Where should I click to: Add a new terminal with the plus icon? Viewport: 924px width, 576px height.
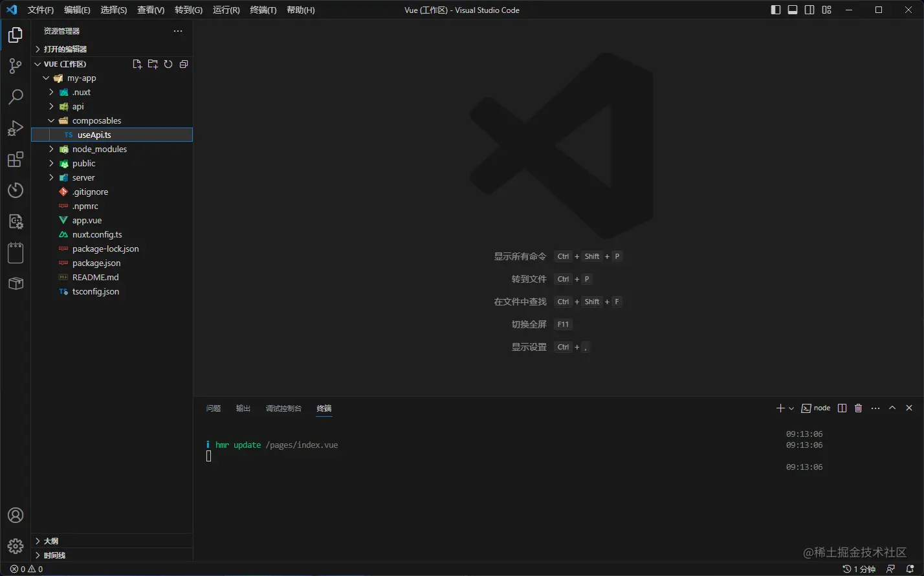click(x=780, y=408)
